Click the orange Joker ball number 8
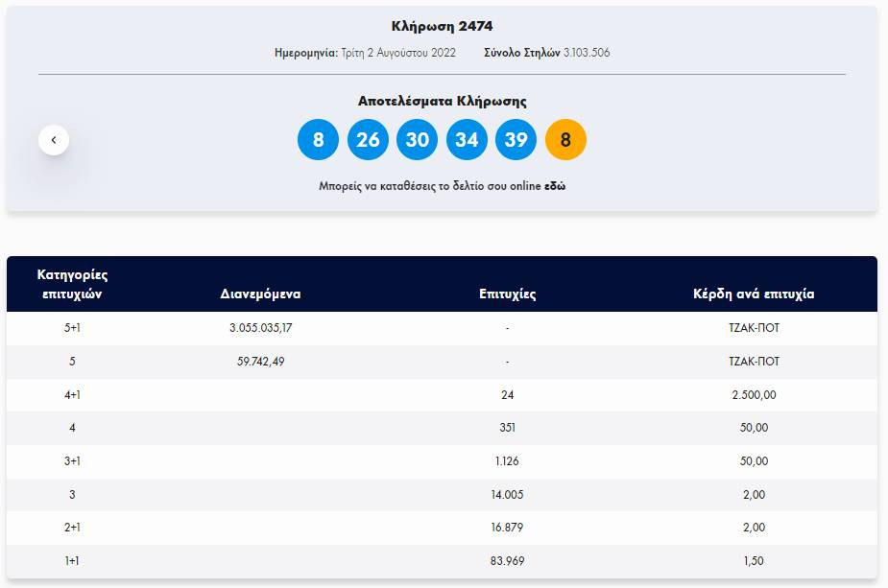This screenshot has width=888, height=588. [565, 140]
